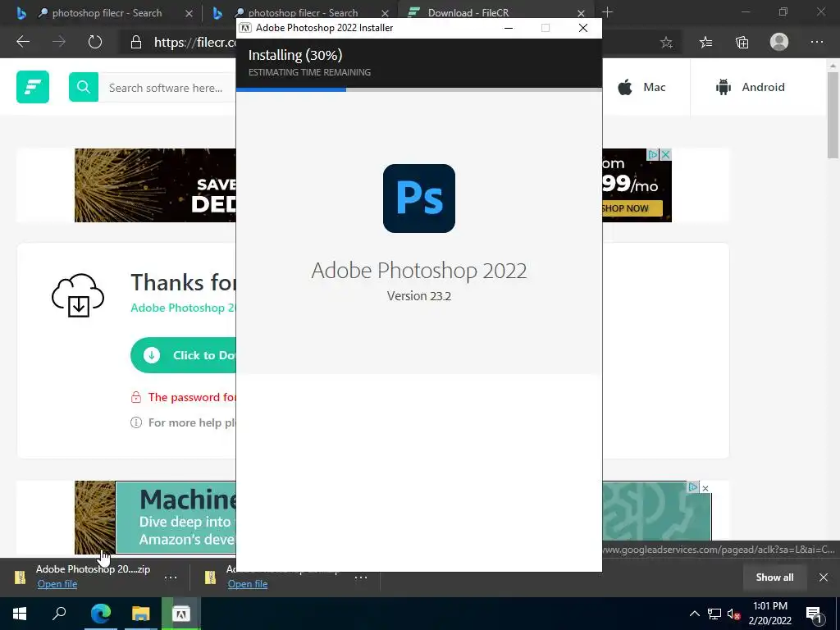Click the Adobe installer taskbar icon
Screen dimensions: 840x630
click(x=181, y=614)
